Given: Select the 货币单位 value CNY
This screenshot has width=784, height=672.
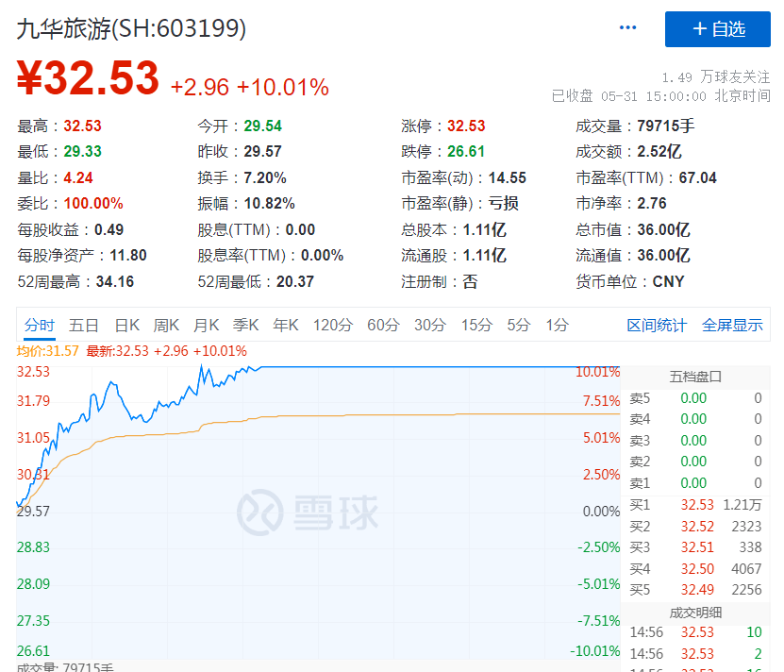Looking at the screenshot, I should [x=669, y=281].
